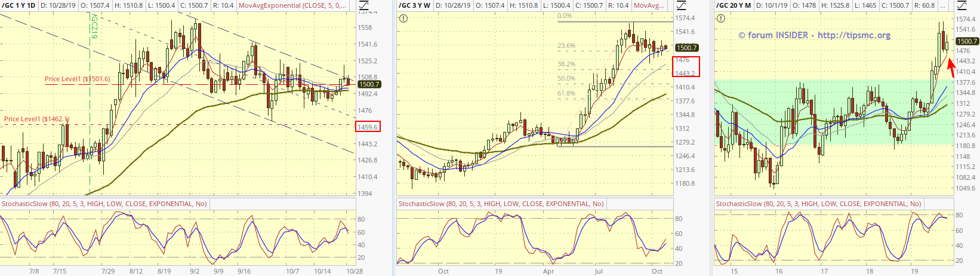Select Price Level1 ($1462.1) line label
The width and height of the screenshot is (980, 276).
click(x=36, y=119)
